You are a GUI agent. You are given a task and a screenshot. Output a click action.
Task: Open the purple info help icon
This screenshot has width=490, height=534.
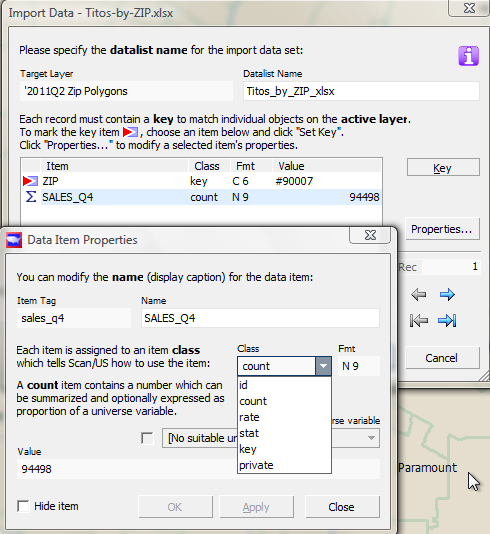coord(469,56)
